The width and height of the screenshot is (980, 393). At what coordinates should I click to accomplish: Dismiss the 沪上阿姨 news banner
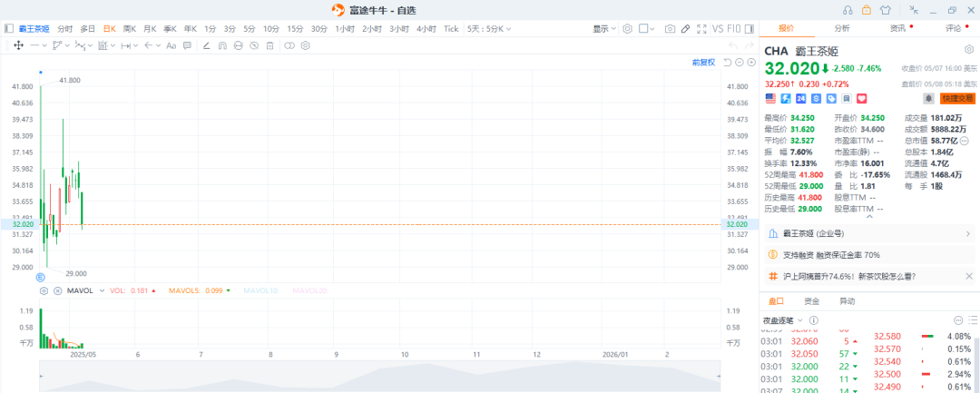pos(969,276)
